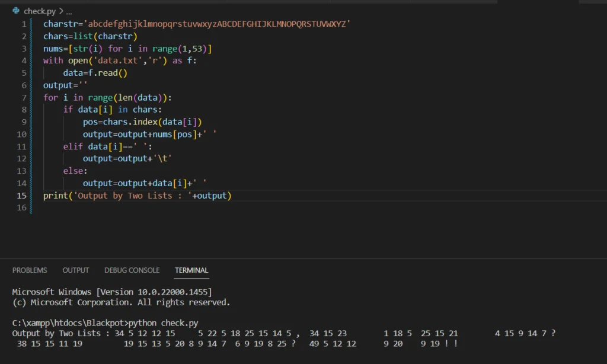Screen dimensions: 607x364
Task: Select line 15 by its line number
Action: 22,196
